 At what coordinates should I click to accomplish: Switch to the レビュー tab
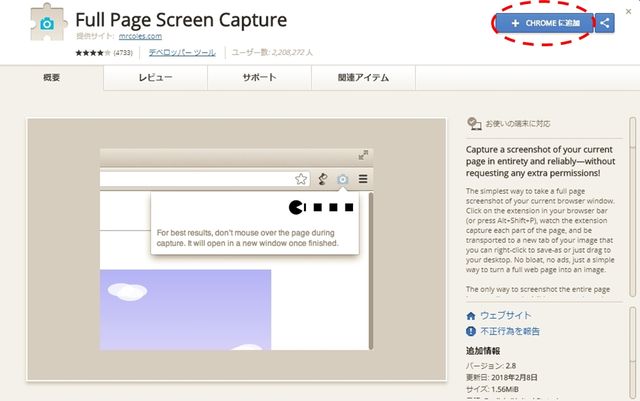pyautogui.click(x=156, y=77)
